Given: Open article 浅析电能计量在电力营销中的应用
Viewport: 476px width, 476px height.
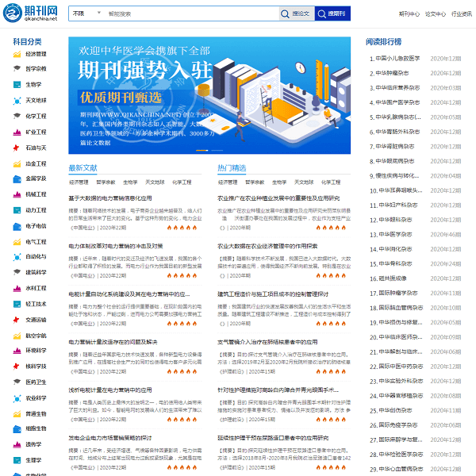Looking at the screenshot, I should tap(110, 390).
